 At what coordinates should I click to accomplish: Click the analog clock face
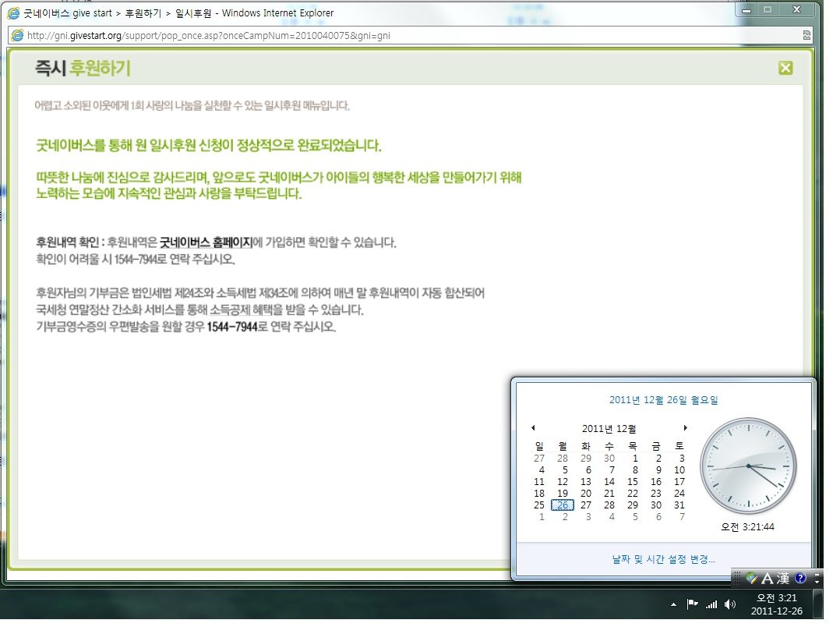[748, 466]
